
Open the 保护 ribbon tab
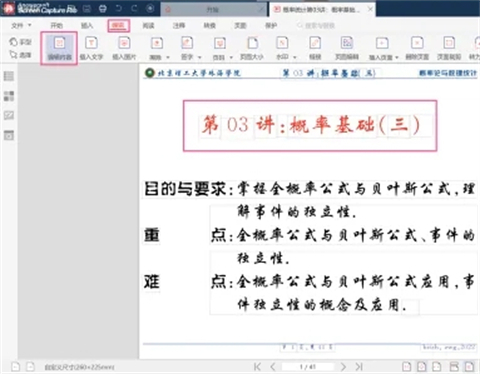(x=271, y=25)
